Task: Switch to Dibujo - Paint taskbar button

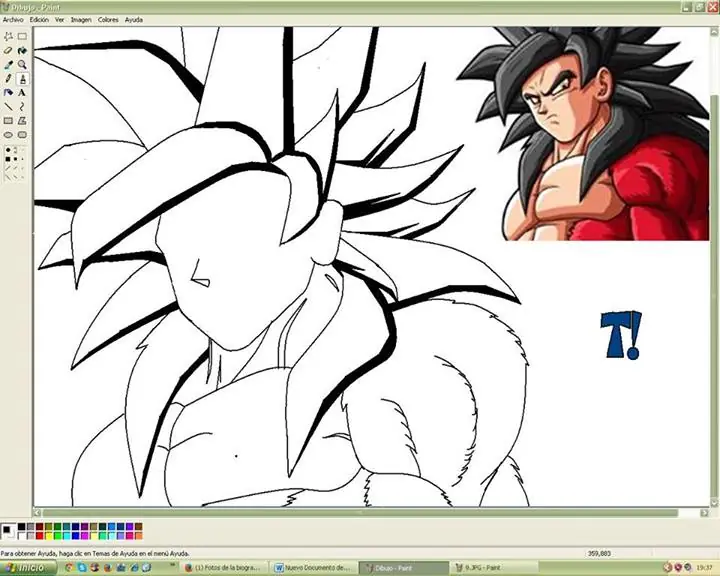Action: (403, 568)
